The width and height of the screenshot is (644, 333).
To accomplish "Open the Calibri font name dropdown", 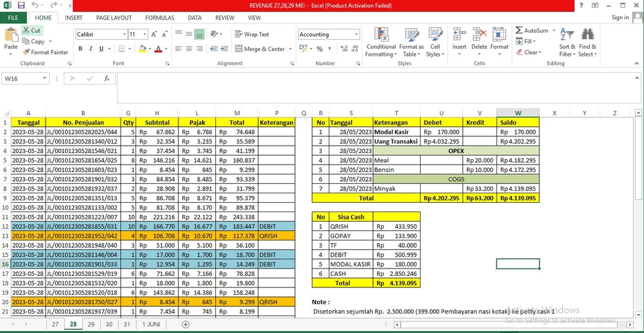I will [125, 34].
